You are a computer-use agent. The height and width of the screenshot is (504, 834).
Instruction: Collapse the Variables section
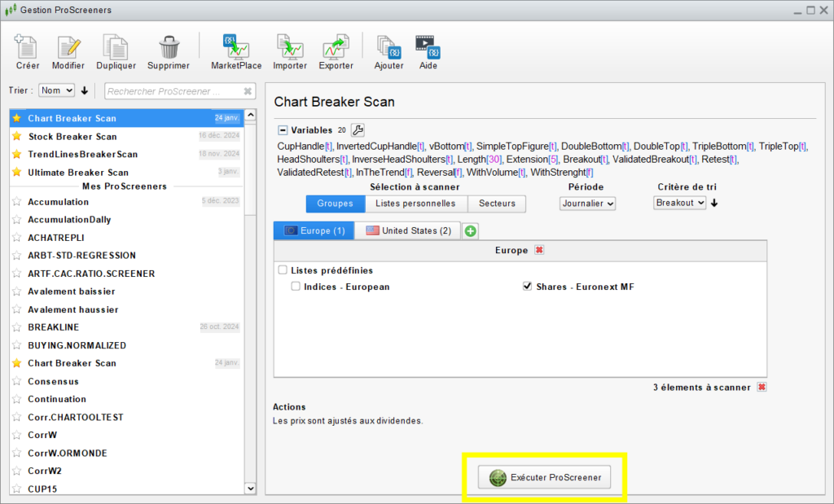tap(283, 130)
